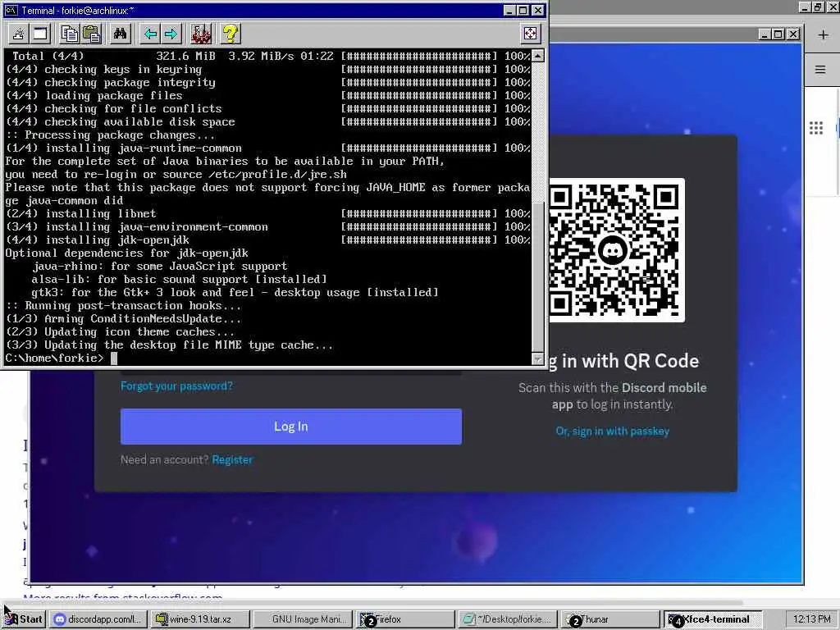Click 'Forgot your password?' link in Discord
The width and height of the screenshot is (840, 630).
coord(177,386)
